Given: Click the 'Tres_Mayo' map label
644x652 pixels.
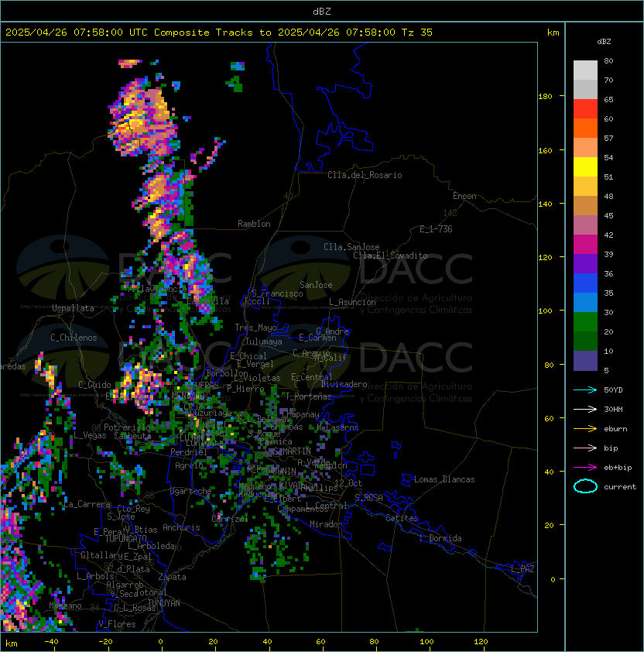Looking at the screenshot, I should 255,328.
